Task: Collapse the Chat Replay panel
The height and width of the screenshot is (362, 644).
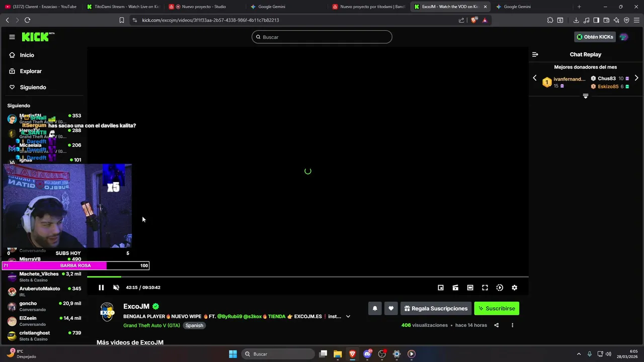Action: [x=535, y=54]
